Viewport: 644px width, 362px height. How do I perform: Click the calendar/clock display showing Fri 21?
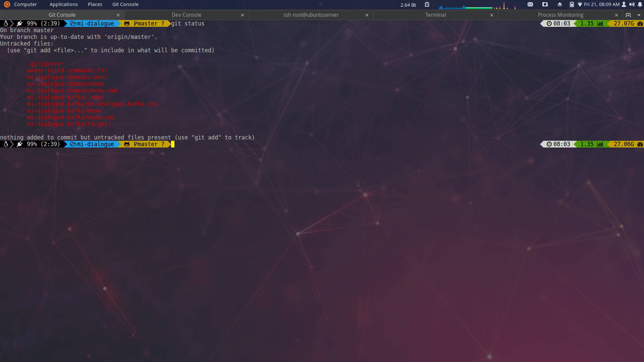coord(602,4)
